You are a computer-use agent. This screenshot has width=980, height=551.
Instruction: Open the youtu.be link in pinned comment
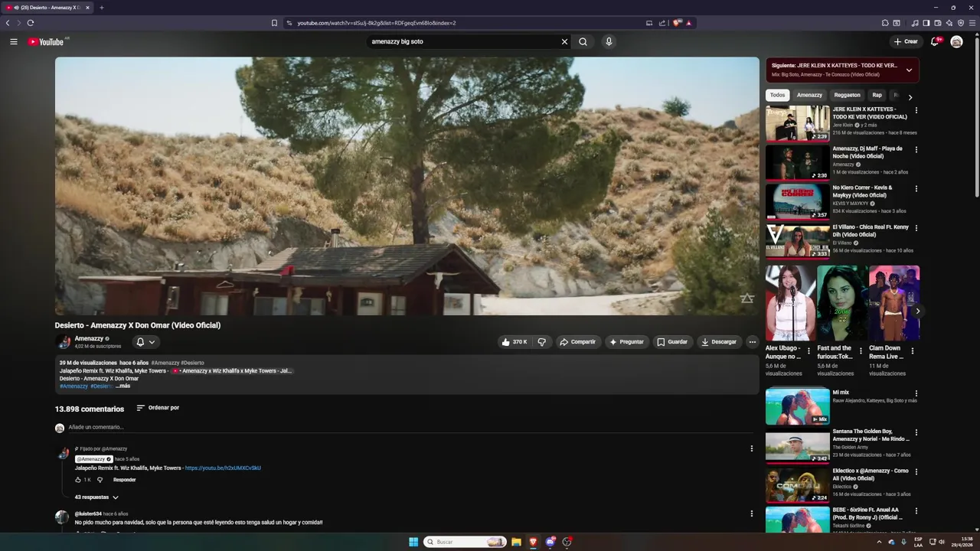coord(223,468)
